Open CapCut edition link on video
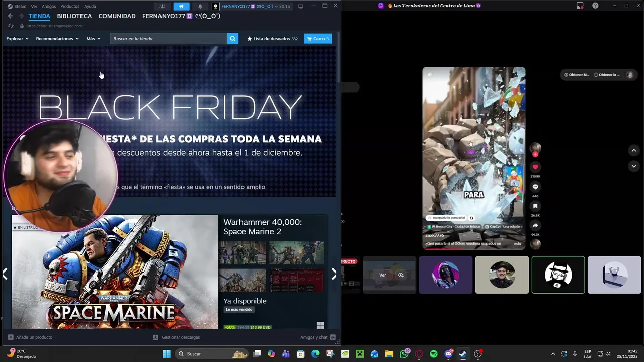The height and width of the screenshot is (362, 644). point(505,227)
